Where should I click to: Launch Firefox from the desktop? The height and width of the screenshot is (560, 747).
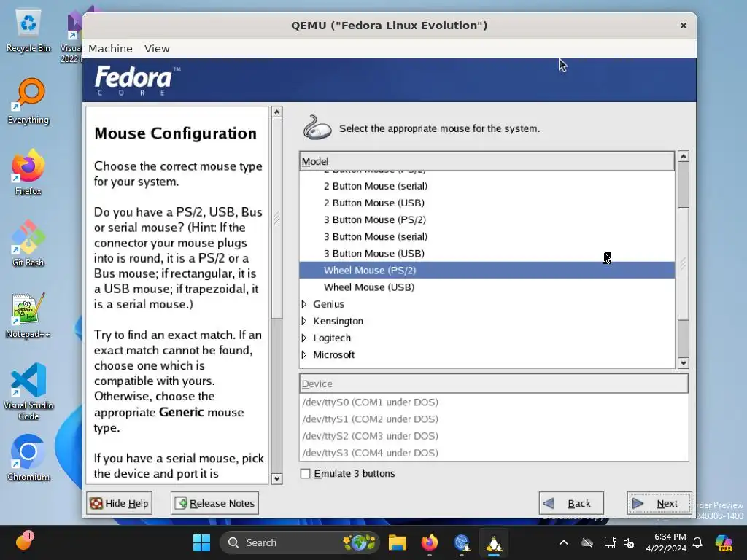[x=28, y=172]
